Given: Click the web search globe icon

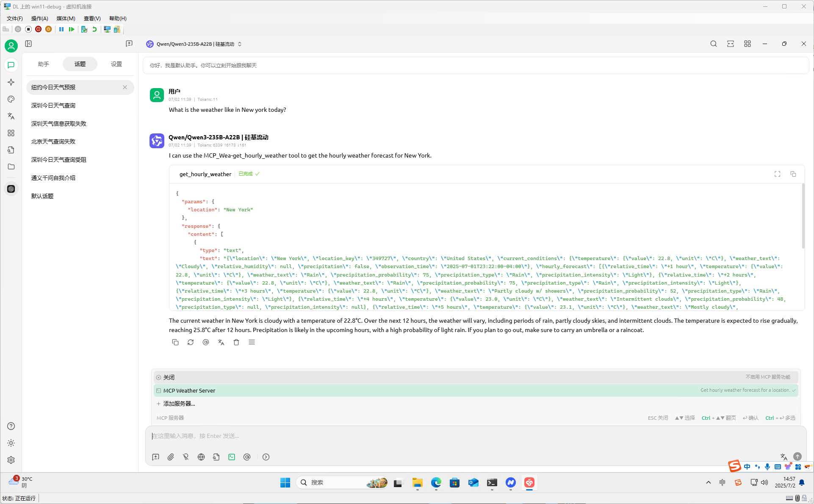Looking at the screenshot, I should [x=201, y=457].
